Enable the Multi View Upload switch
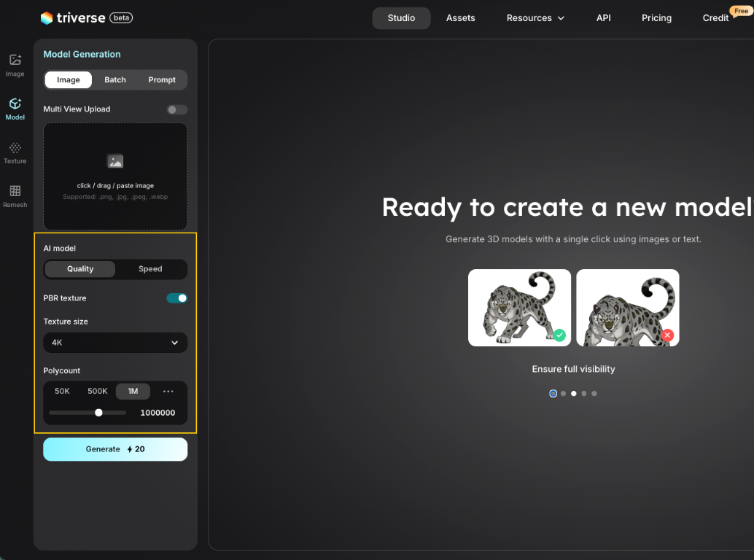Viewport: 754px width, 560px height. [x=176, y=109]
